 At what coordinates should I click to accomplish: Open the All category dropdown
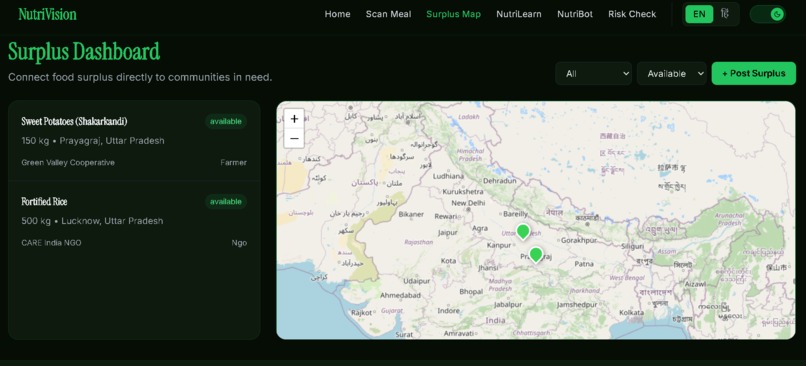tap(593, 74)
